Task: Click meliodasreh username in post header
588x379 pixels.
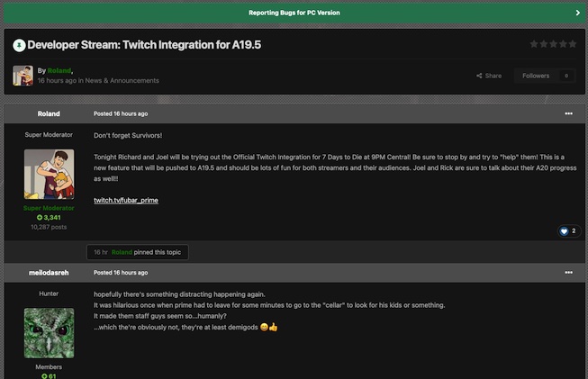Action: [x=49, y=272]
